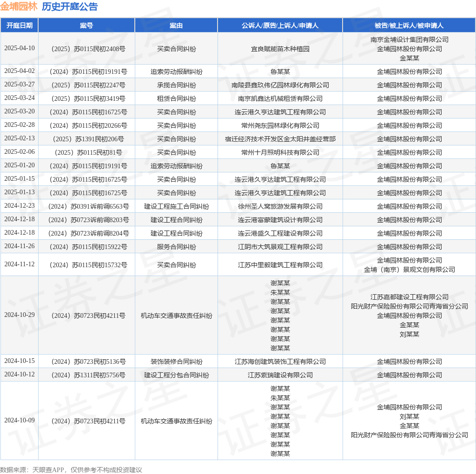
Task: Click 服务合同纠纷 cause cell
Action: [176, 247]
